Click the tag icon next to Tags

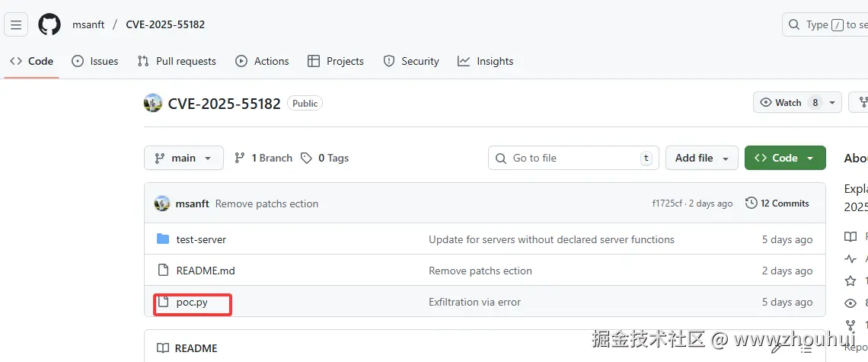[x=306, y=158]
